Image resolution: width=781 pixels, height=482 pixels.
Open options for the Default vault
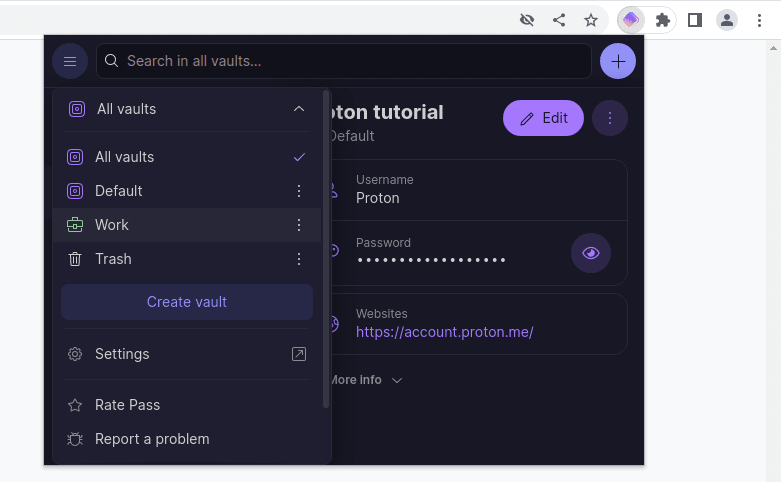299,191
